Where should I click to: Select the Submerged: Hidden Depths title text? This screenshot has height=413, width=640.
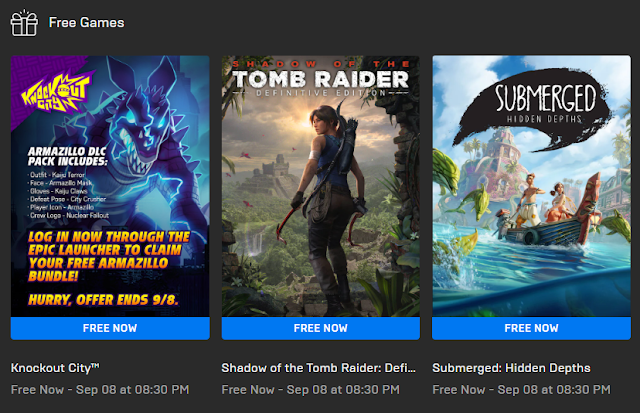pos(511,368)
